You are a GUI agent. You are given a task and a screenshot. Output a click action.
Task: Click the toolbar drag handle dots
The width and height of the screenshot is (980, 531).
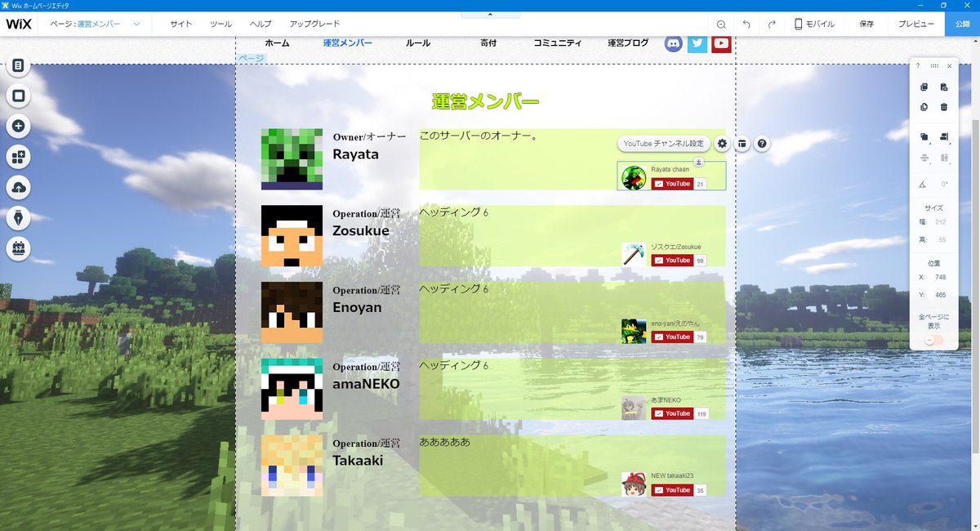[934, 66]
